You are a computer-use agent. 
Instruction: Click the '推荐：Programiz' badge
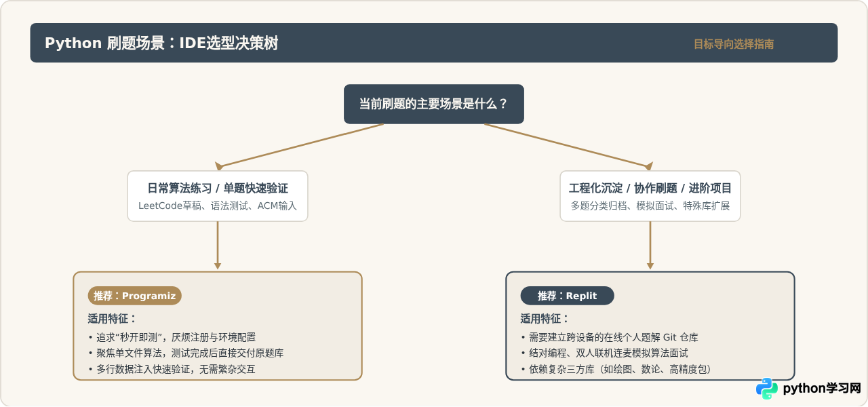click(x=135, y=296)
